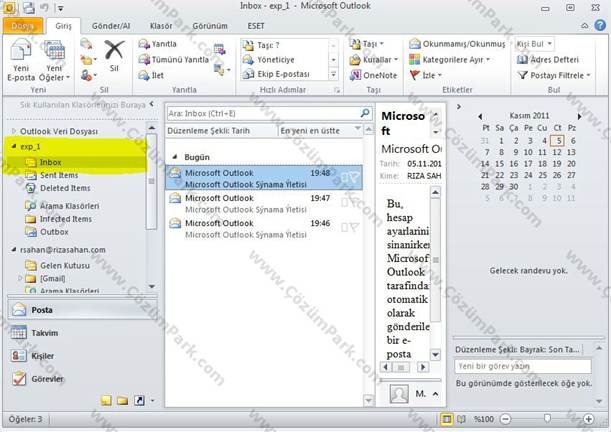Open the Outbox folder
Image resolution: width=611 pixels, height=432 pixels.
[54, 232]
